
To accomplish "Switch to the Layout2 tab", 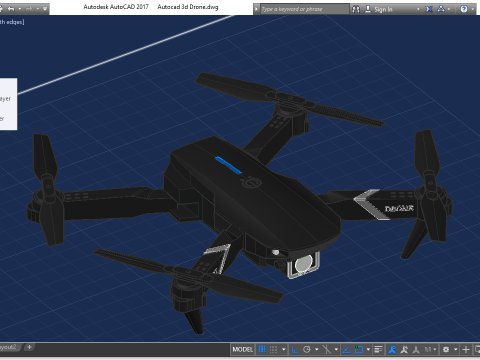I will [8, 347].
